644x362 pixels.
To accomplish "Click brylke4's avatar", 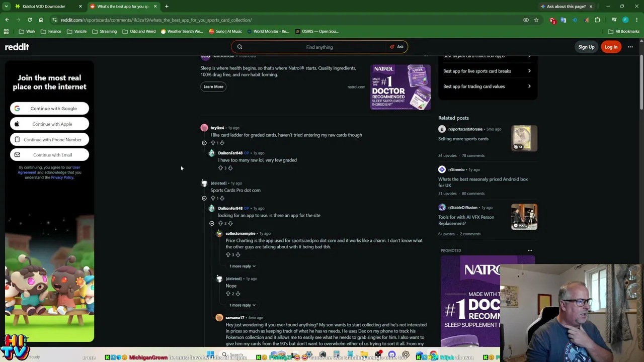I will [x=204, y=128].
